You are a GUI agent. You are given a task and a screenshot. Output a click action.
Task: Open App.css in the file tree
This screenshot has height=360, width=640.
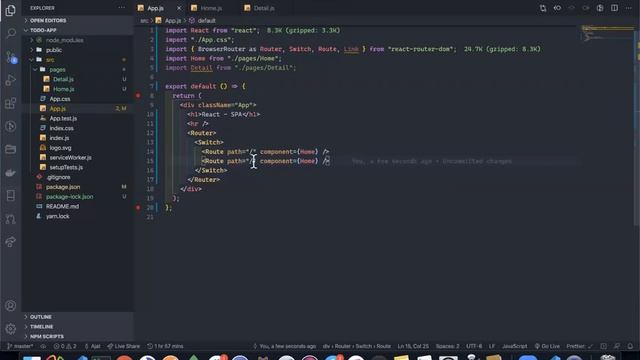[x=78, y=99]
